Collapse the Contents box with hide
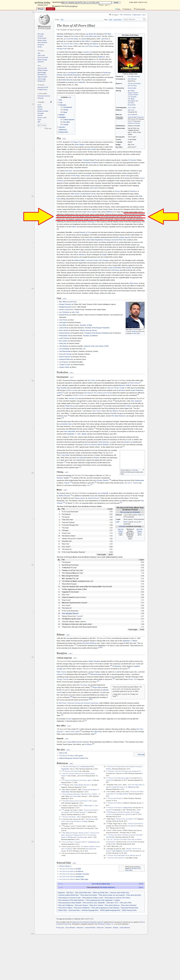 [70, 97]
